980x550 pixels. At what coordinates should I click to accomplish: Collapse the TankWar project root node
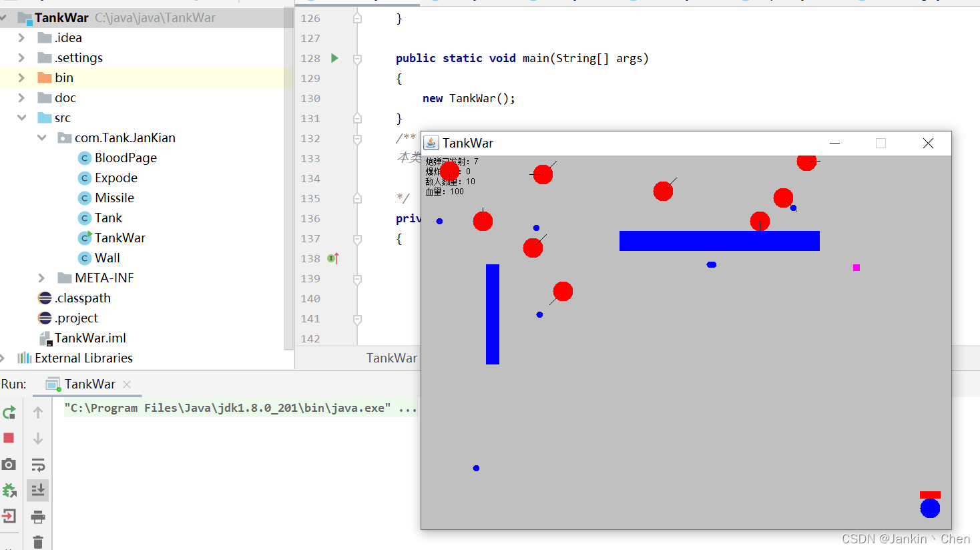coord(3,17)
